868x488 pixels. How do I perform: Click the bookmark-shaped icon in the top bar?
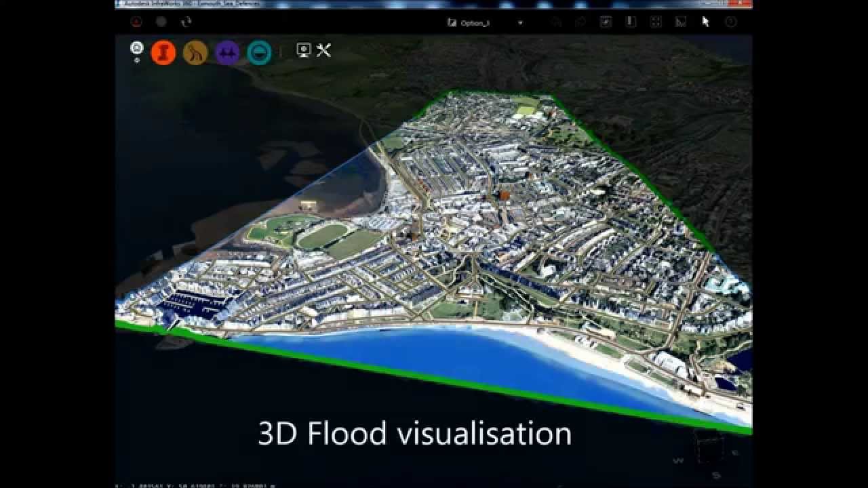point(631,22)
